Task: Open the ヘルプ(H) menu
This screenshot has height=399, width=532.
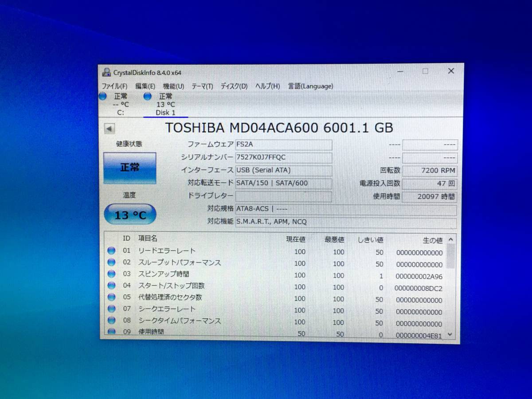Action: coord(267,86)
